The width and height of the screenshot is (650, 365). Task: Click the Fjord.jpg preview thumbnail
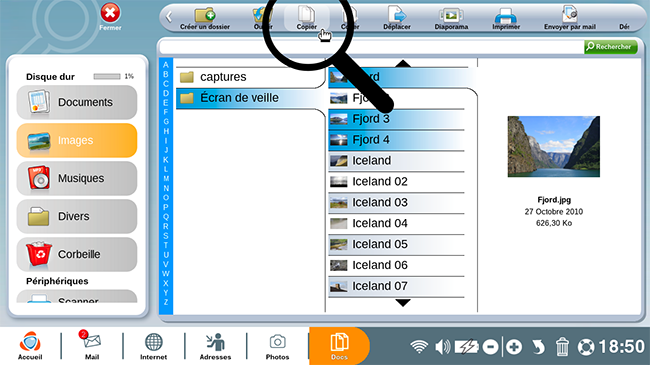coord(553,146)
